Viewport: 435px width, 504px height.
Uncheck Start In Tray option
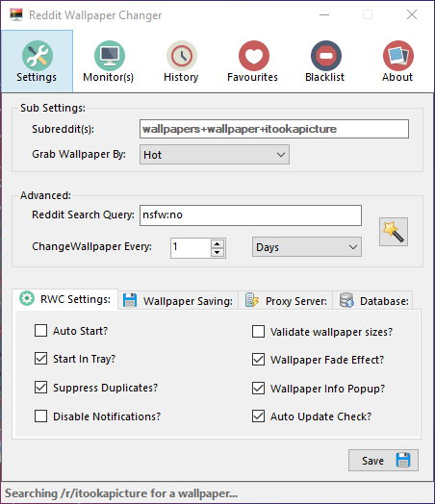tap(40, 359)
